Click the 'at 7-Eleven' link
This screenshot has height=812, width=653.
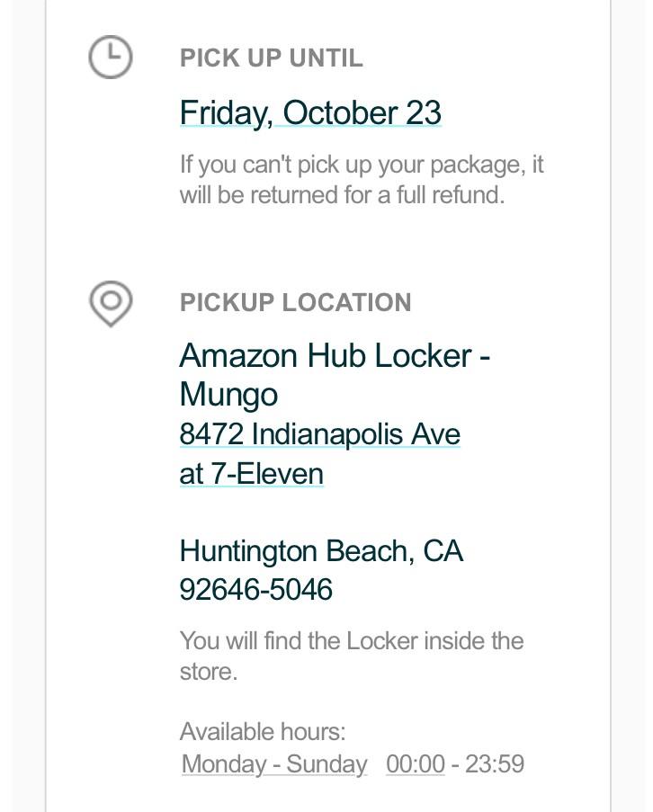[251, 474]
